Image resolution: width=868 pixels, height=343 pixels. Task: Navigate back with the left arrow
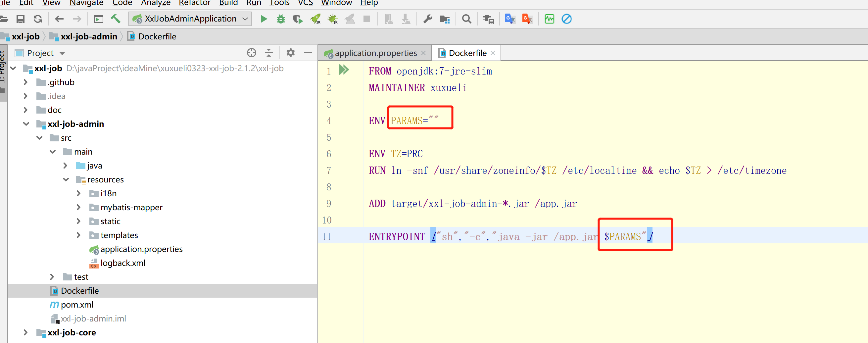(x=59, y=19)
